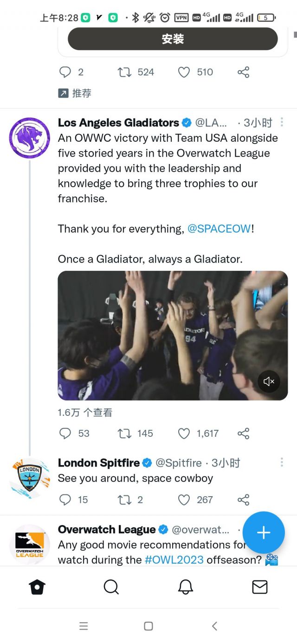Viewport: 297px width, 644px height.
Task: Share the Los Angeles Gladiators tweet
Action: tap(243, 434)
